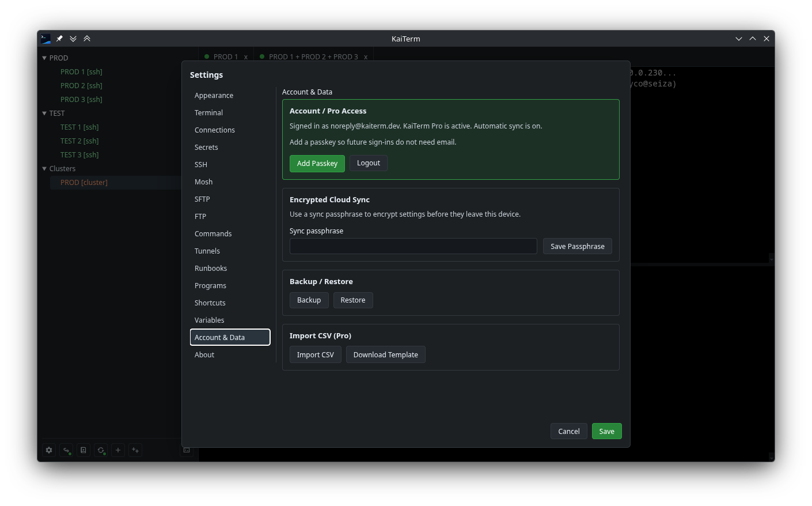Open tunnels via the link icon

point(66,450)
